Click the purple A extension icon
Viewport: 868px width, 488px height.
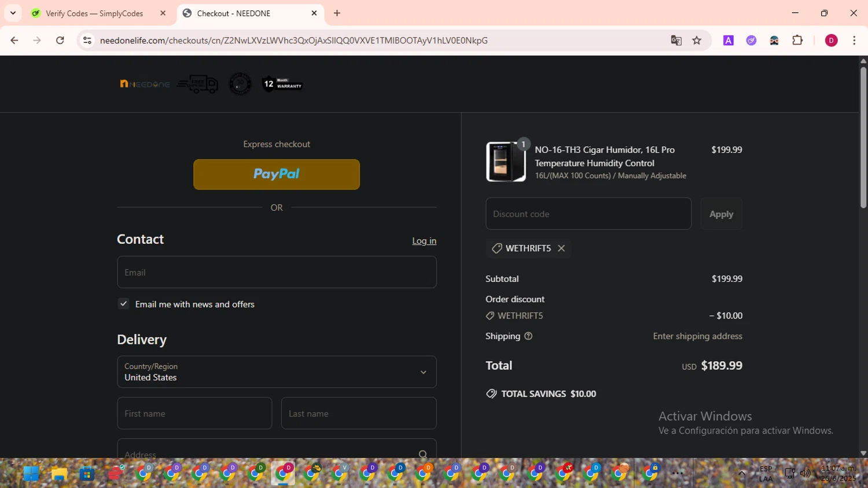729,41
